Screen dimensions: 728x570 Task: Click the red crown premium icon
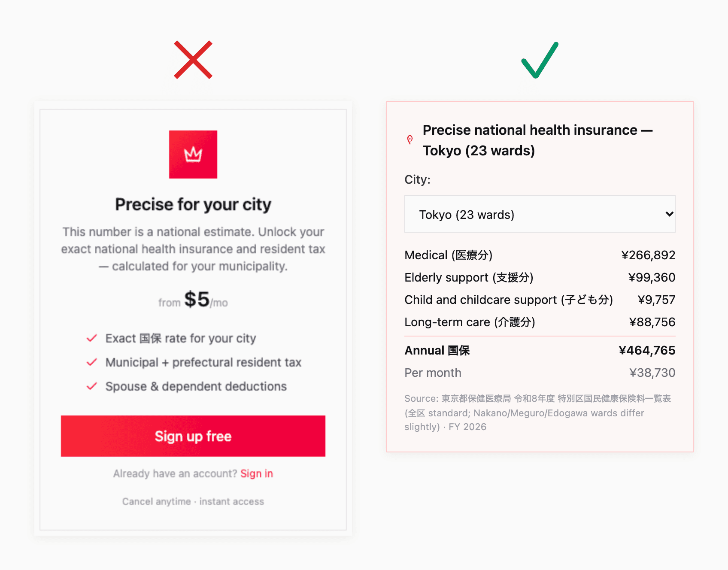point(193,155)
